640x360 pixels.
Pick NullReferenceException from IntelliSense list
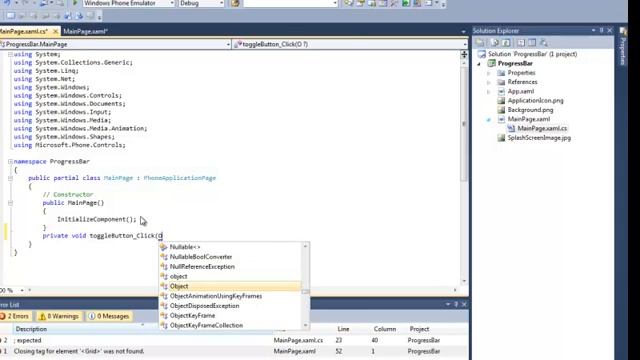coord(230,267)
